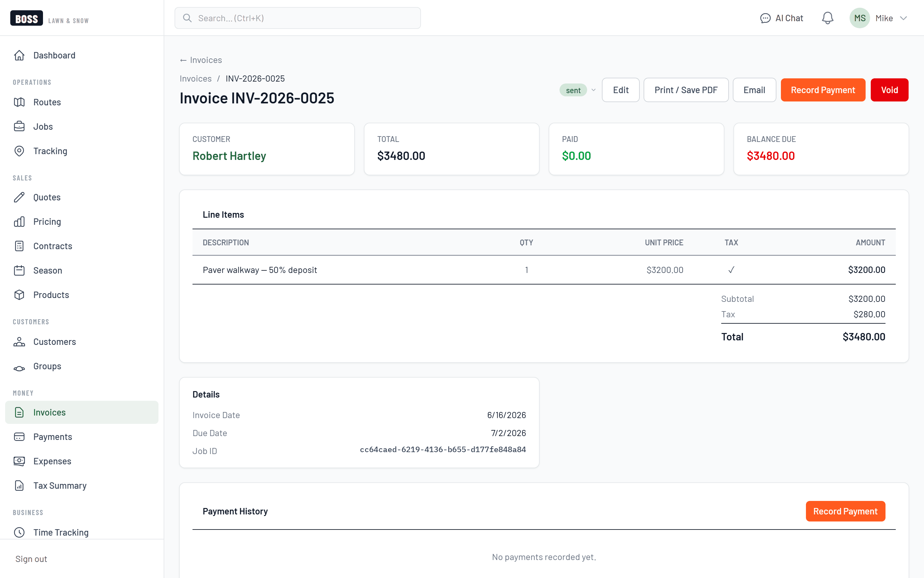Open the Dashboard menu item
This screenshot has width=924, height=578.
click(82, 56)
